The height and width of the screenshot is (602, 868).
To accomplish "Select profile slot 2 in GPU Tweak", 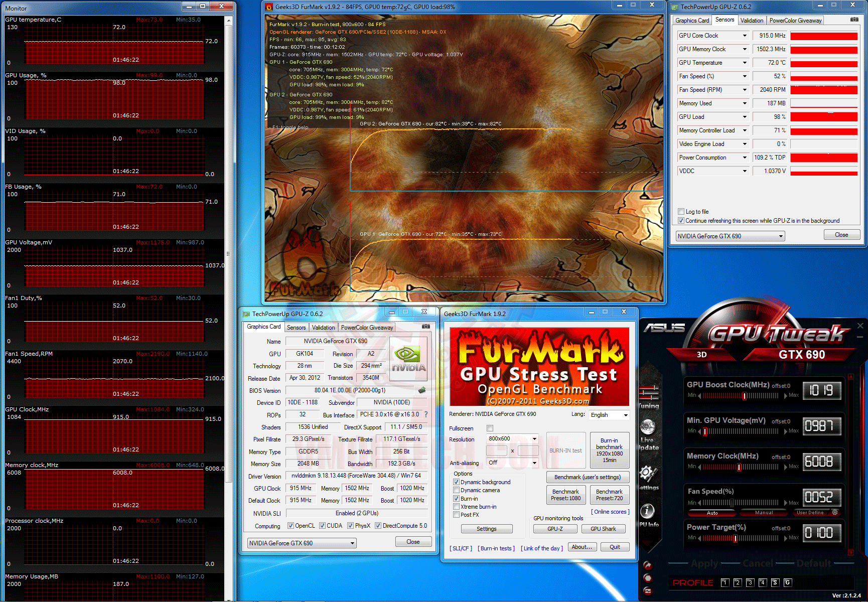I will (x=737, y=582).
